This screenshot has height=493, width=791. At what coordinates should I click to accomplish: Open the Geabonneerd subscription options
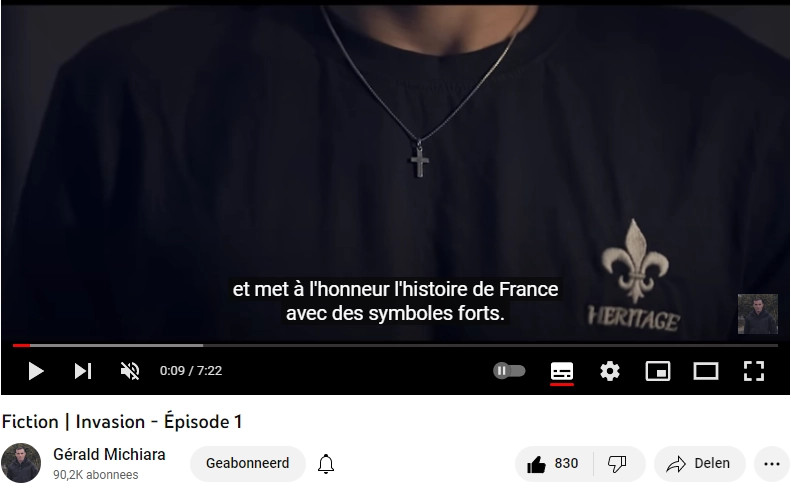click(248, 463)
